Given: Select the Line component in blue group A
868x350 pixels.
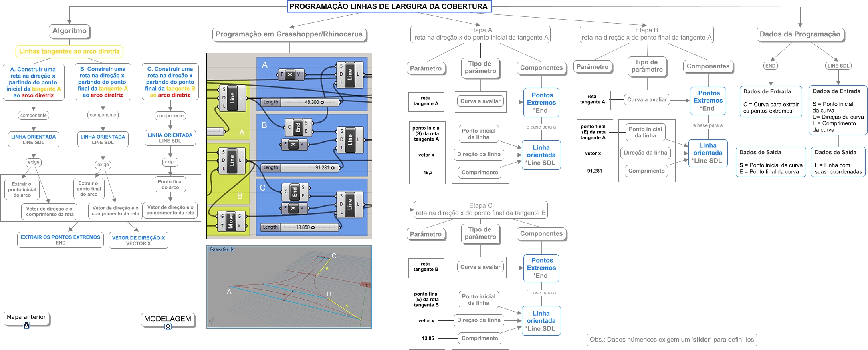Looking at the screenshot, I should [x=349, y=74].
